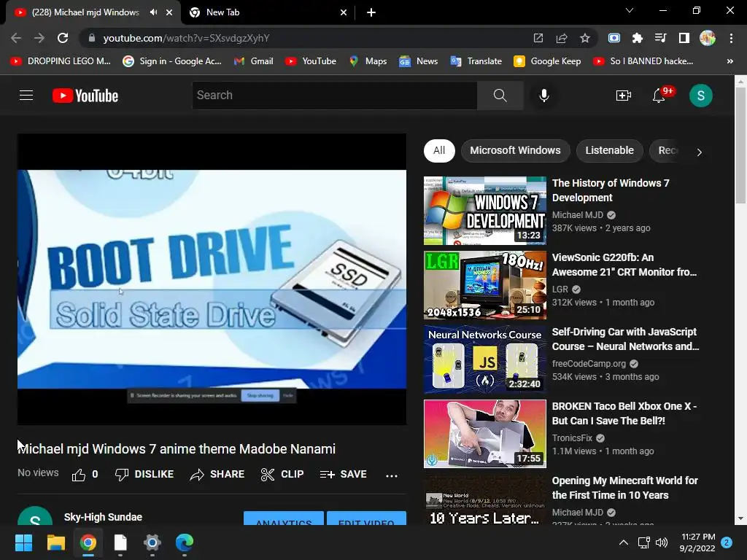
Task: Open BROKEN Taco Bell Xbox One X video title
Action: tap(624, 413)
